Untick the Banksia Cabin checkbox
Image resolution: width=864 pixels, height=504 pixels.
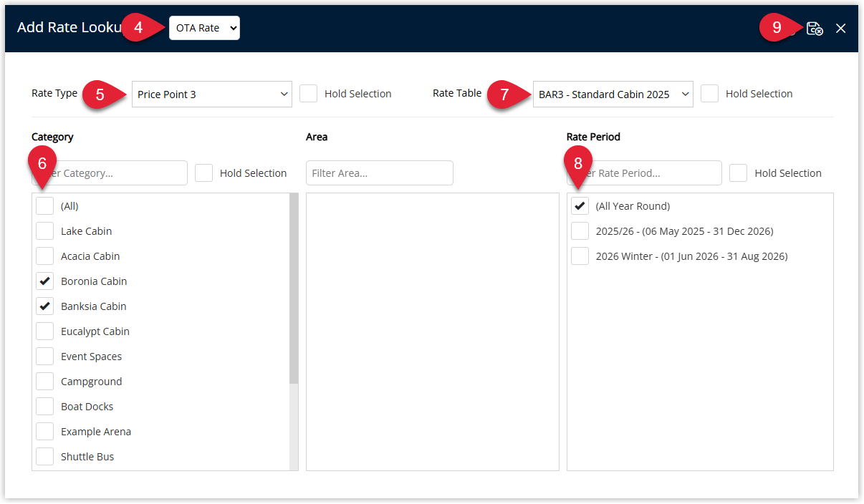pos(45,306)
